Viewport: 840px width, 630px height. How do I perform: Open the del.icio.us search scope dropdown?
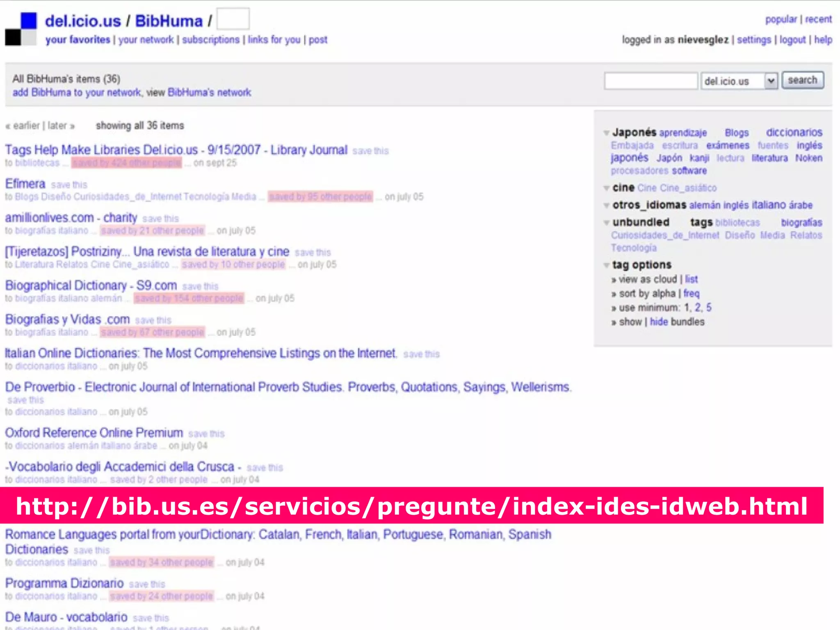pos(739,81)
